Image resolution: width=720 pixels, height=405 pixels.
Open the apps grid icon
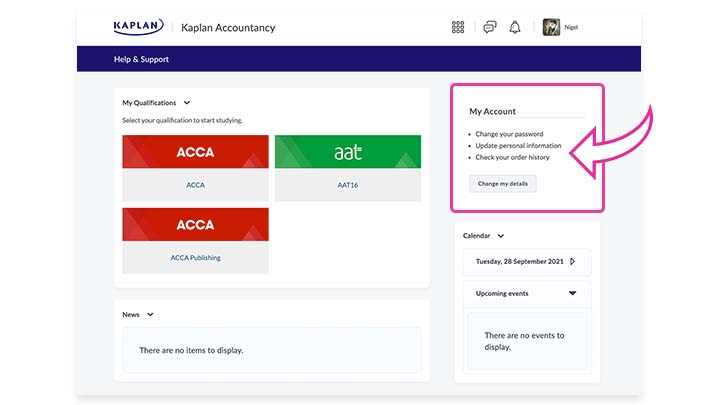click(458, 27)
